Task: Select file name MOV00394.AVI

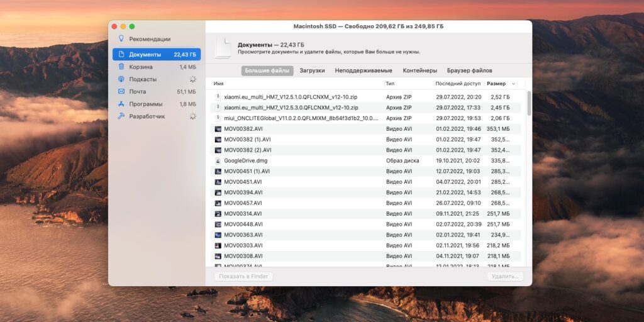Action: pyautogui.click(x=243, y=192)
